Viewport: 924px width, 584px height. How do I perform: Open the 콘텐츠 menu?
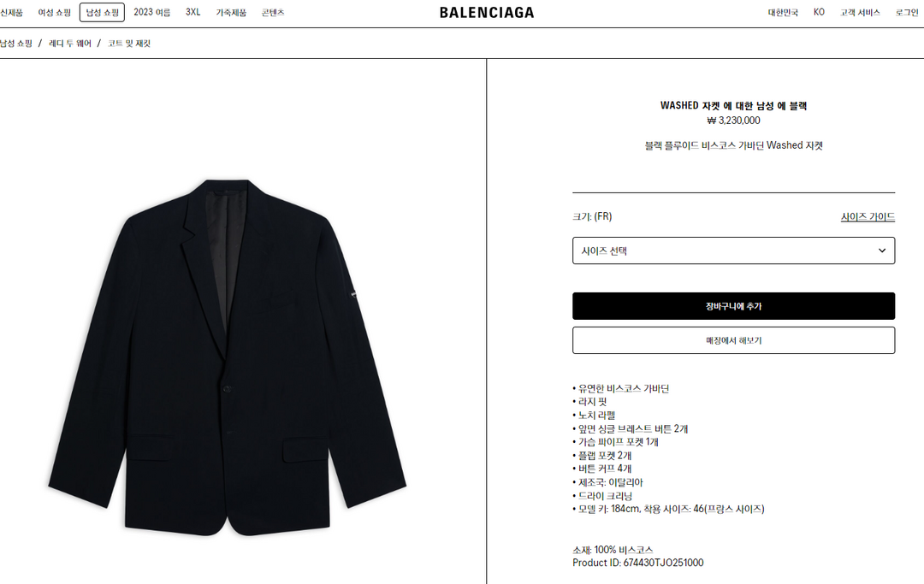(273, 12)
